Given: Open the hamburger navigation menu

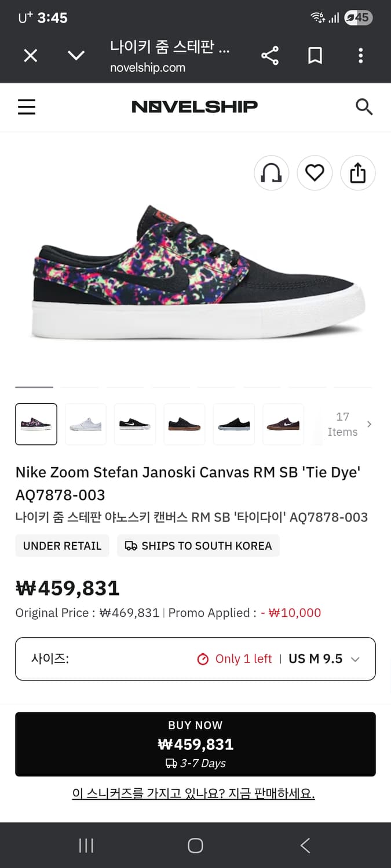Looking at the screenshot, I should point(27,107).
